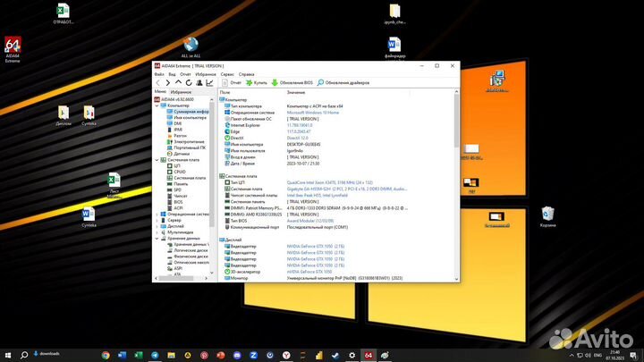644x362 pixels.
Task: Select Имя компьютера in tree
Action: pos(186,118)
